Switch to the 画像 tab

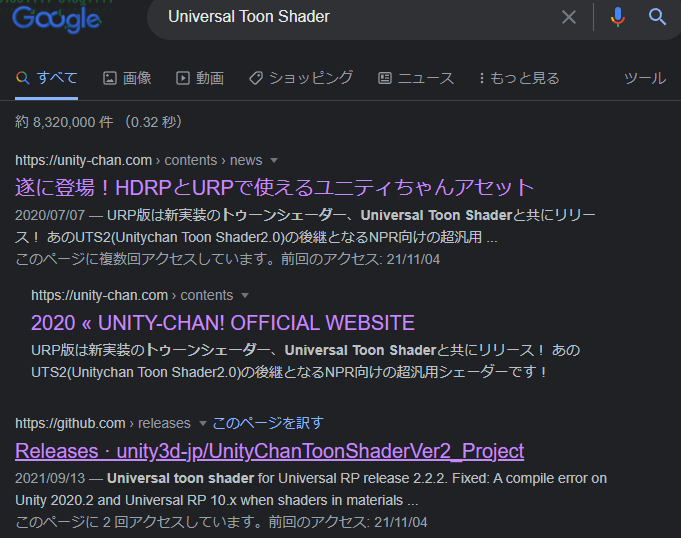(127, 78)
